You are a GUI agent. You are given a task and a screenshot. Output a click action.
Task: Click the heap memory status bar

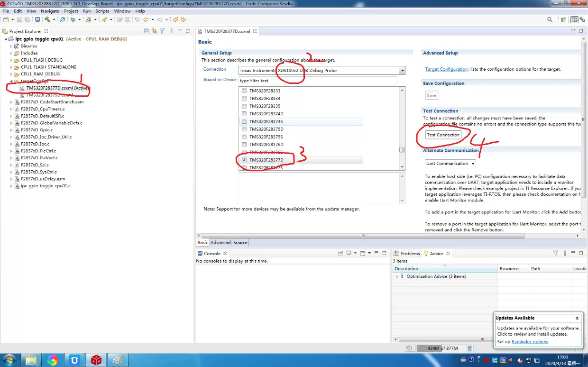[x=441, y=349]
